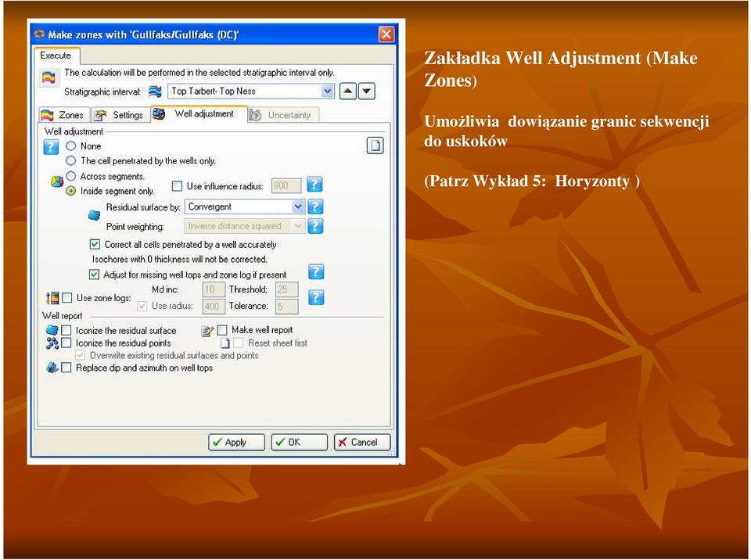Check Iconize the residual points
The image size is (751, 560).
(x=66, y=343)
